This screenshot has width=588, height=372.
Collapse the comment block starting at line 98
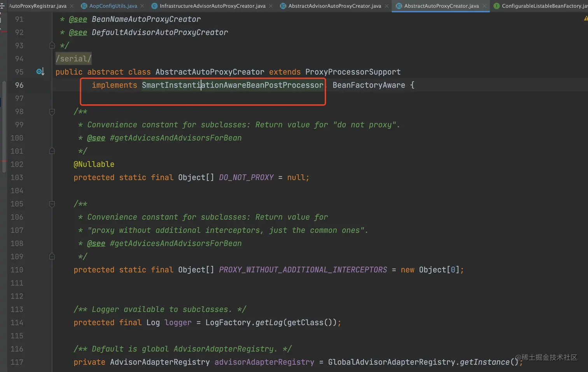tap(52, 112)
